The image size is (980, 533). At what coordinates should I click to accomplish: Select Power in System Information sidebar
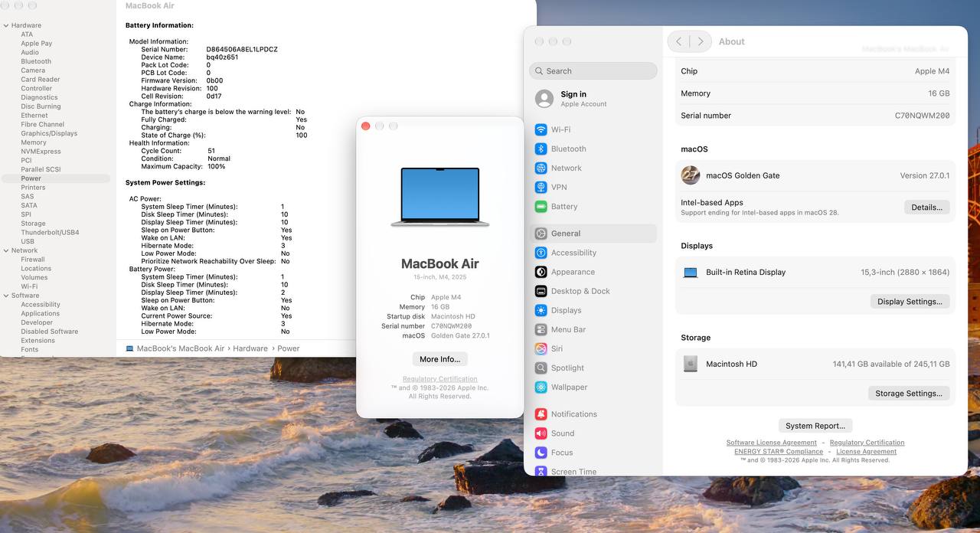(56, 178)
